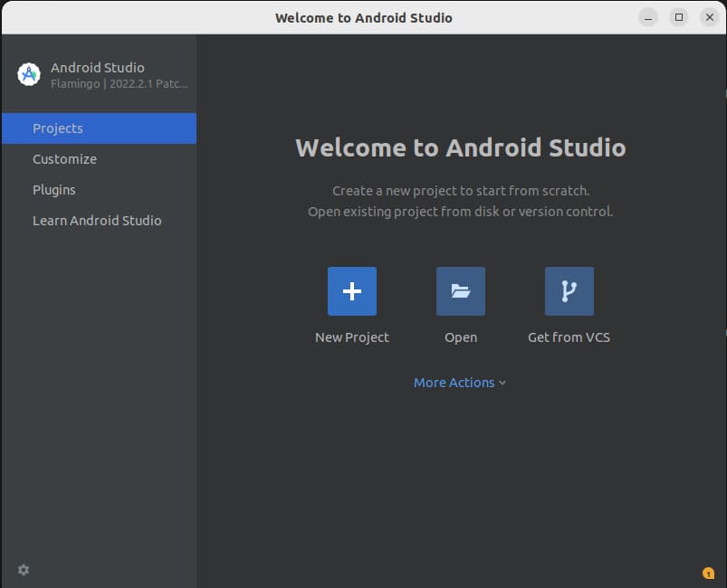This screenshot has width=727, height=588.
Task: Maximize the Welcome window
Action: [x=679, y=17]
